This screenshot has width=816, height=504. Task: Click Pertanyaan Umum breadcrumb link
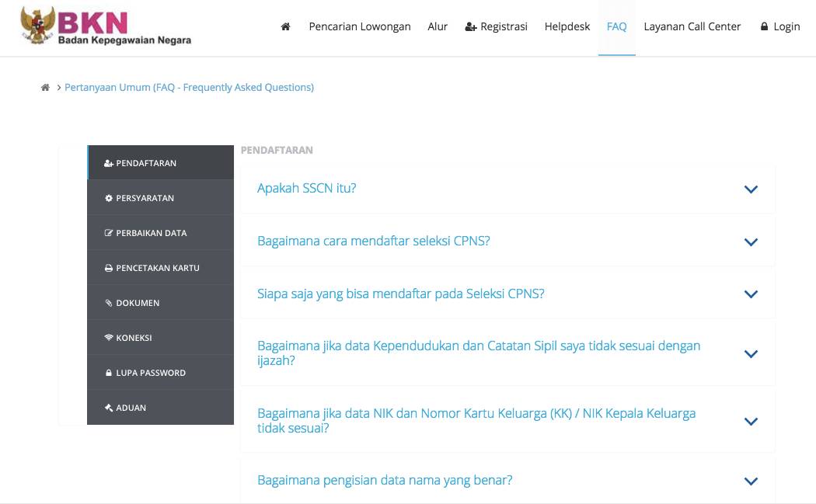(x=189, y=88)
